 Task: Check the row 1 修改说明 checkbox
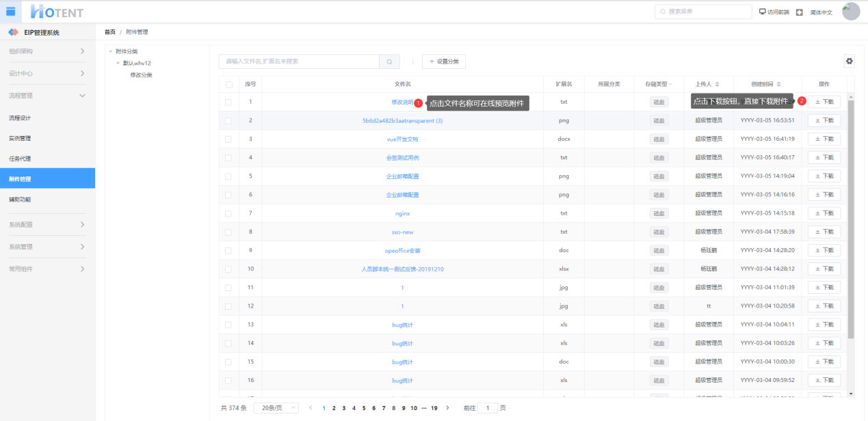pyautogui.click(x=228, y=102)
